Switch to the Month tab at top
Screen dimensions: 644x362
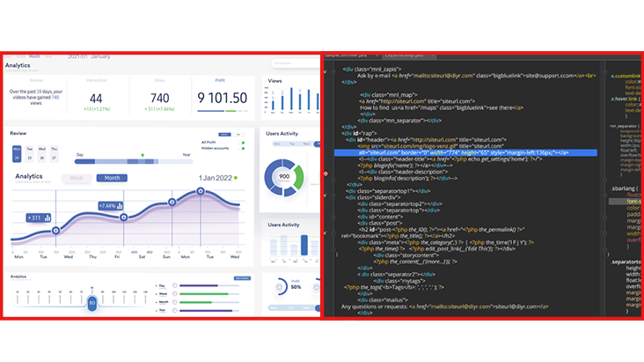[x=34, y=56]
